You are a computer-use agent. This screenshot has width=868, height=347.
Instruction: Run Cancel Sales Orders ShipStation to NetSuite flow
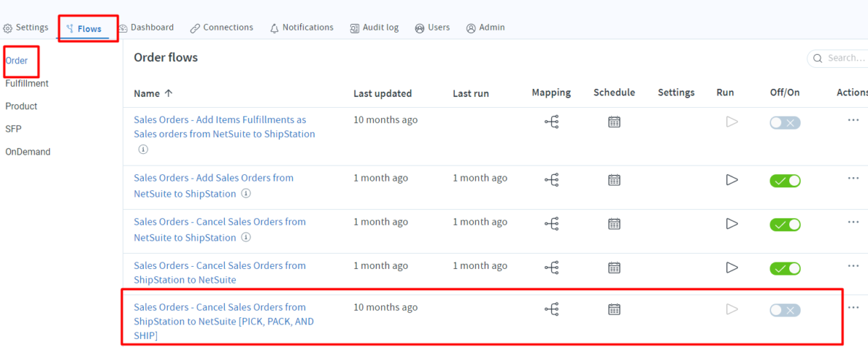click(x=731, y=267)
